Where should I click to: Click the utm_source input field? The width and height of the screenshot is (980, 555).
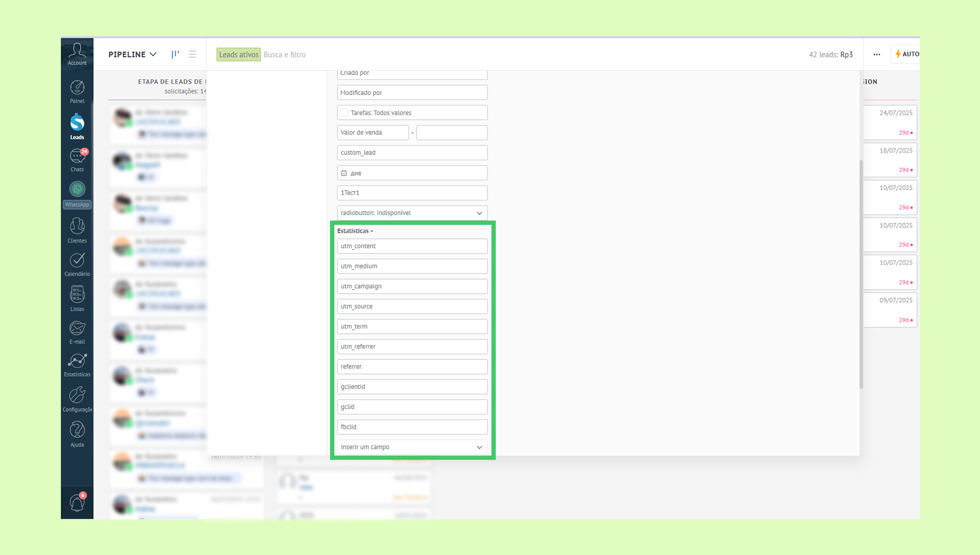tap(412, 306)
